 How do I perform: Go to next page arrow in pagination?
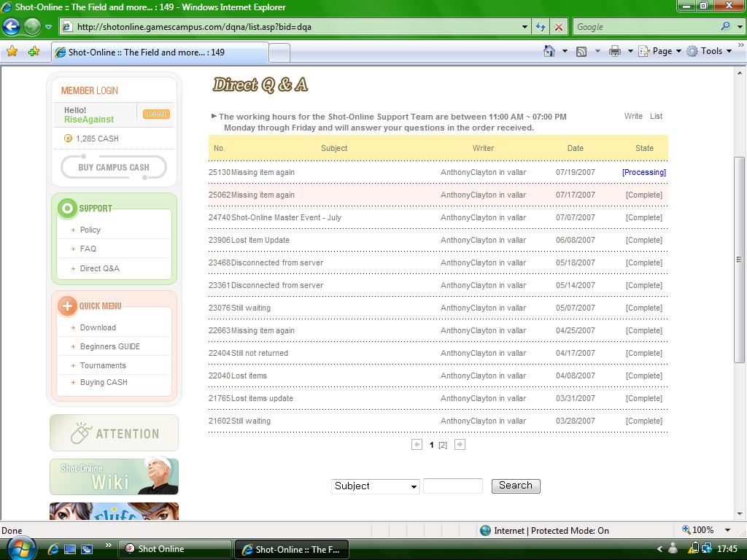click(460, 445)
